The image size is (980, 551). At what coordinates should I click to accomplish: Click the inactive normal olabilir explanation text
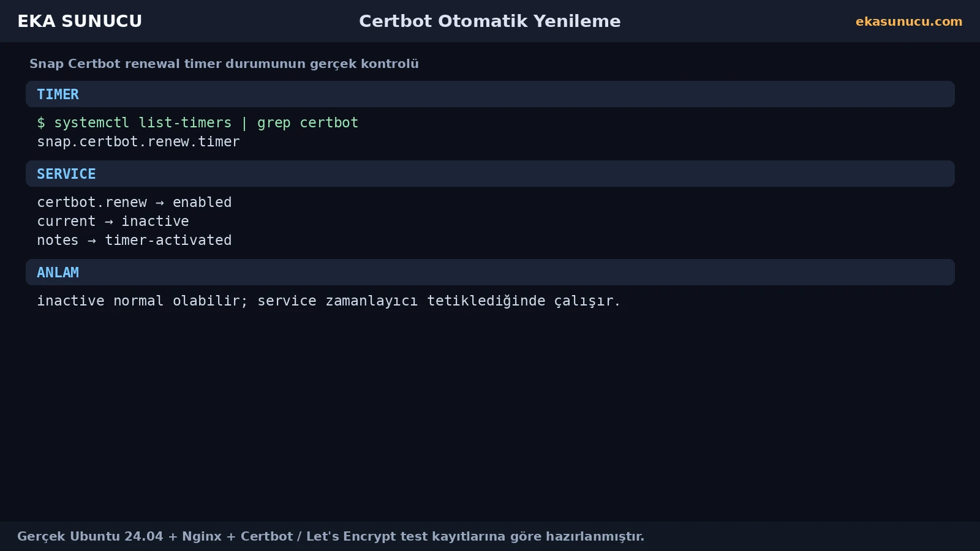pyautogui.click(x=328, y=301)
